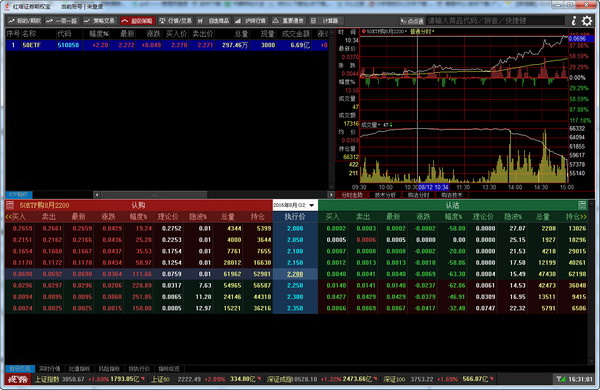Switch to the 技术分析 chart tab
Screen dimensions: 600x390
click(x=385, y=195)
